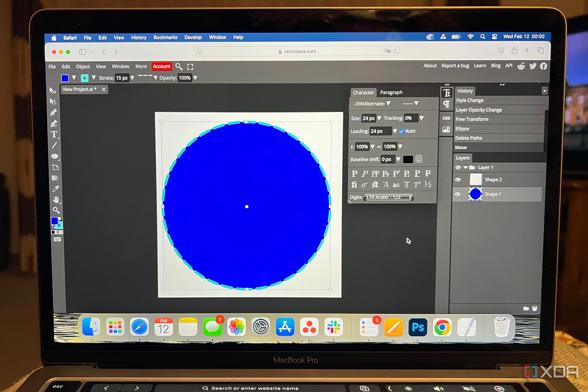The height and width of the screenshot is (392, 588).
Task: Hide the Shape 1 layer
Action: pyautogui.click(x=458, y=194)
